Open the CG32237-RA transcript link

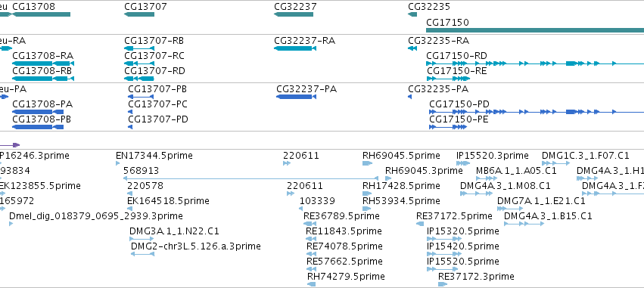pos(305,41)
